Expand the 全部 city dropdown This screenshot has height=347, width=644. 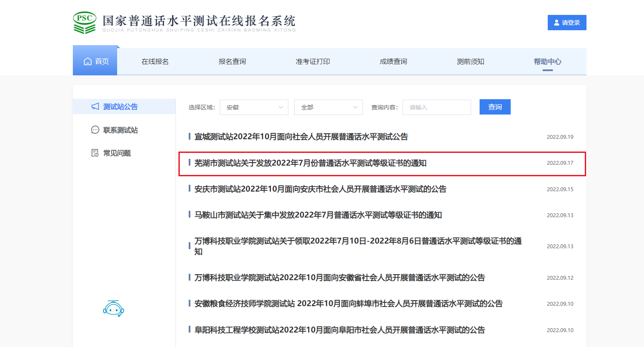coord(328,107)
